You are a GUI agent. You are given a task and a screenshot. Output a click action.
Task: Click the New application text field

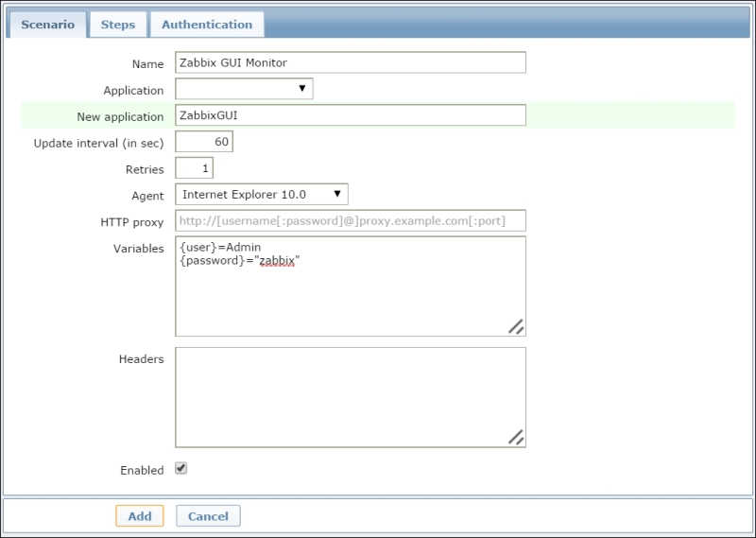click(350, 115)
